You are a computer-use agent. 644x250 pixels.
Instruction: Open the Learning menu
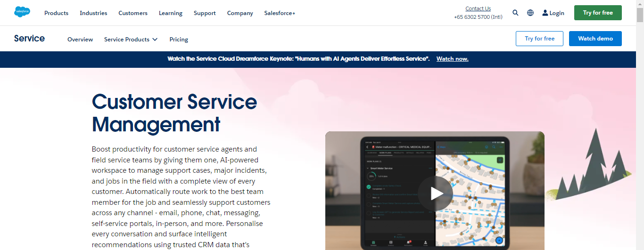point(171,13)
